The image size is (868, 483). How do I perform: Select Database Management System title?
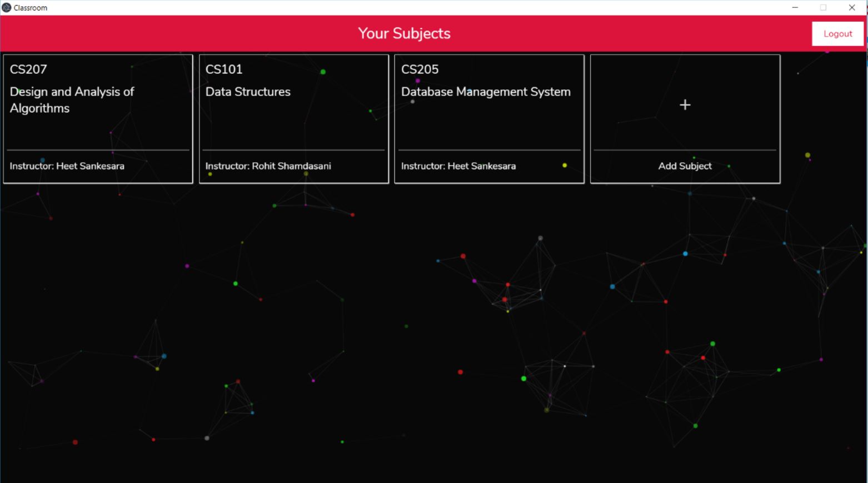pyautogui.click(x=486, y=92)
